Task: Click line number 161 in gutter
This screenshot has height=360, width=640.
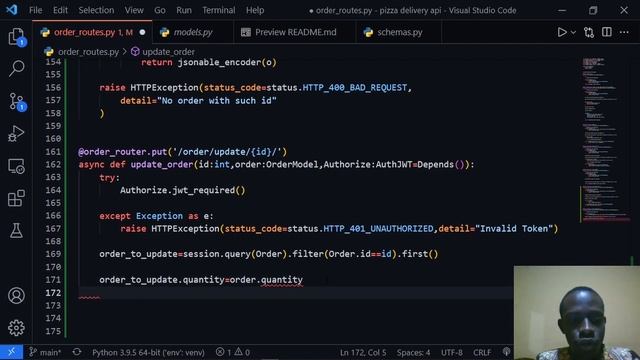Action: point(53,151)
